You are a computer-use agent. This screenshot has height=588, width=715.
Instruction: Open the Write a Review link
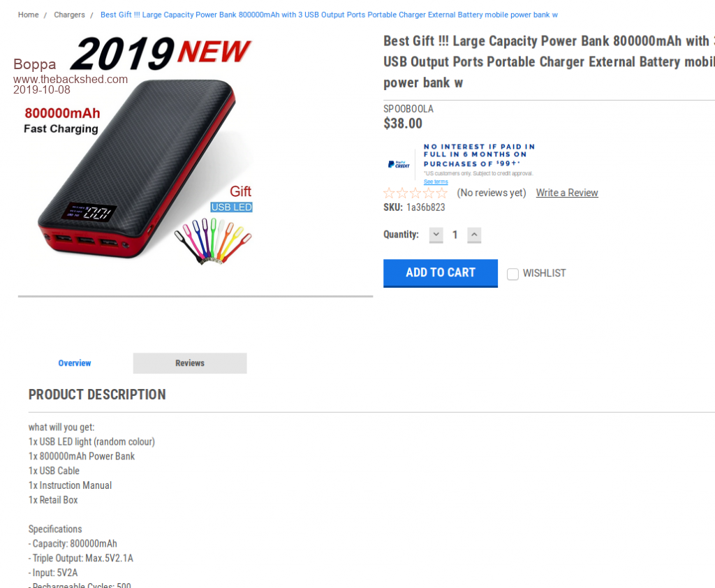[x=567, y=193]
